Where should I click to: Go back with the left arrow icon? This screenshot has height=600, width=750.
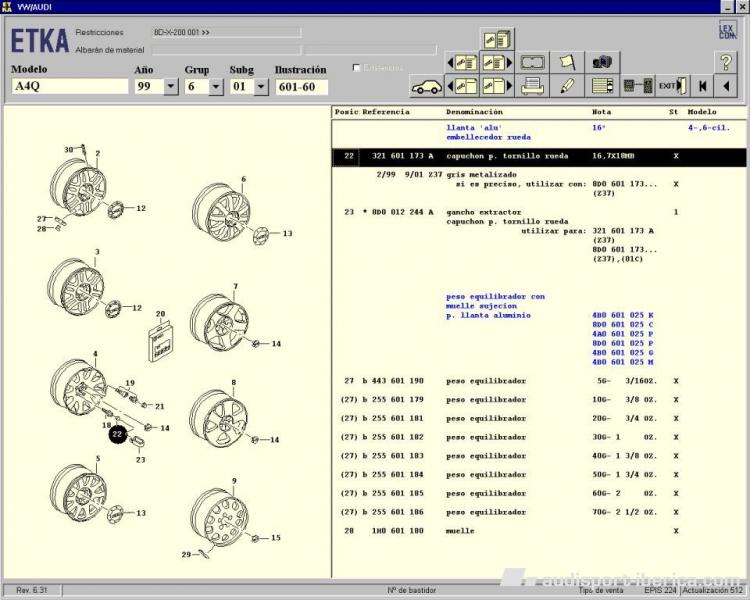click(x=726, y=86)
